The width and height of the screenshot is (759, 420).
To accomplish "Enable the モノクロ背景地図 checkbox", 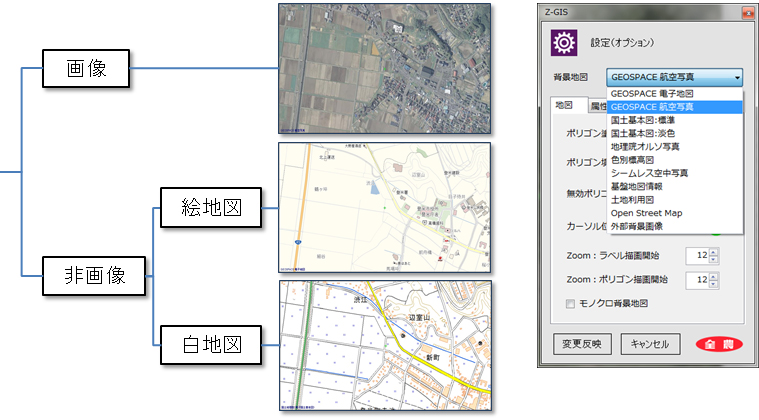I will (x=571, y=304).
